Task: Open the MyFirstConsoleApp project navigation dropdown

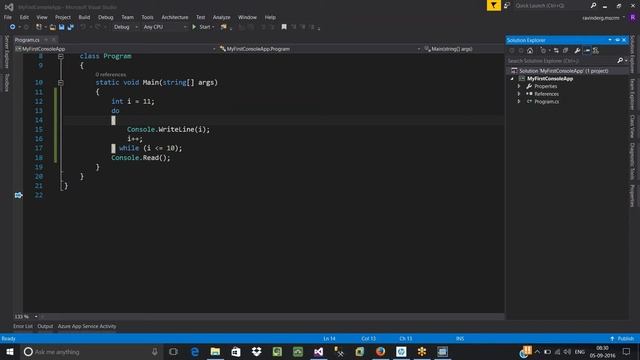Action: point(116,49)
